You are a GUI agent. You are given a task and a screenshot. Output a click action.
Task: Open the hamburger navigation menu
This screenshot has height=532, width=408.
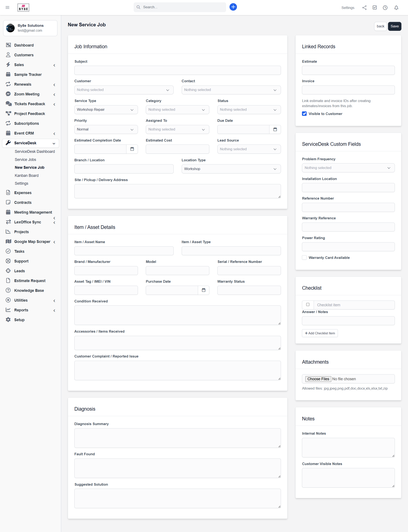coord(7,7)
